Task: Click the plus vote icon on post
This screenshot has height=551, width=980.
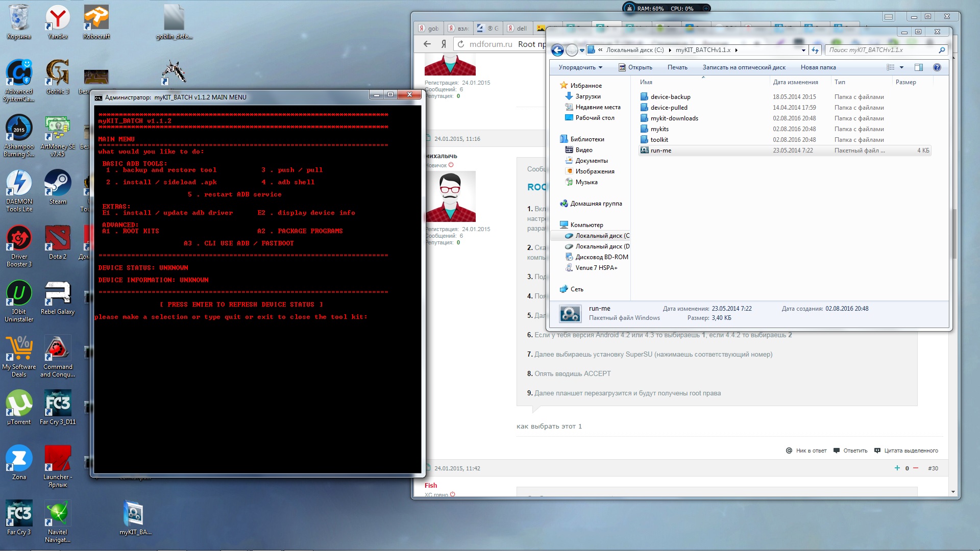Action: [897, 468]
